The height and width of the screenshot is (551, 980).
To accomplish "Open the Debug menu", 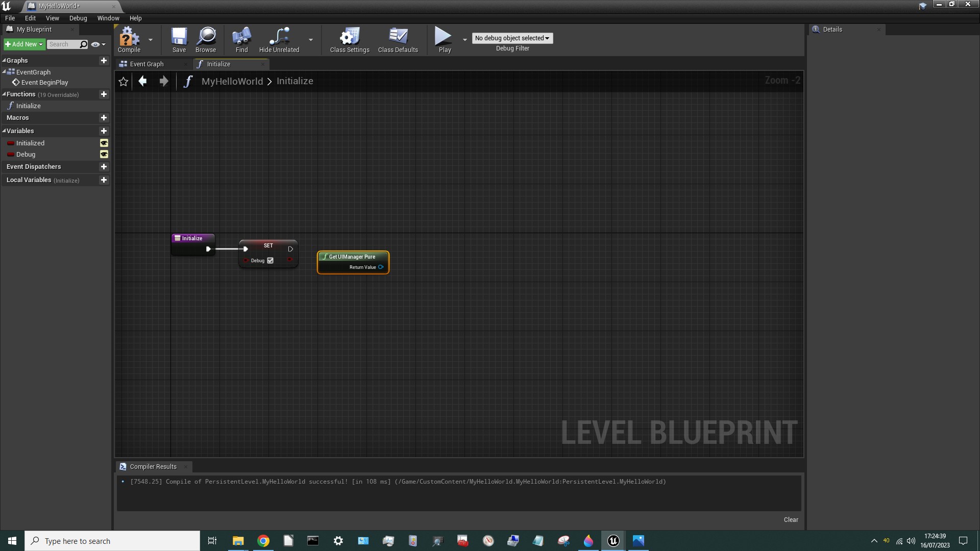I will pyautogui.click(x=78, y=18).
